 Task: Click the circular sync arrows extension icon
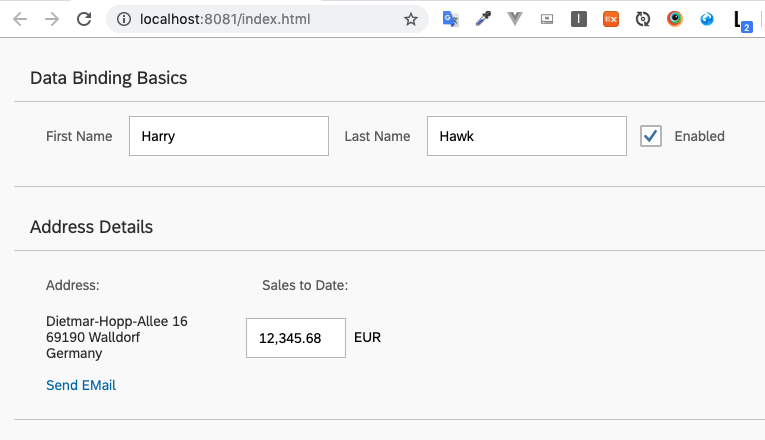643,19
